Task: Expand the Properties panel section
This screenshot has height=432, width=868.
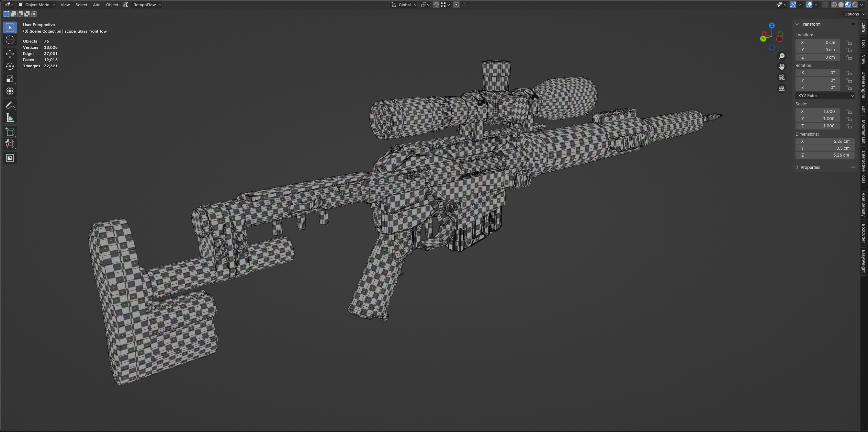Action: 810,168
